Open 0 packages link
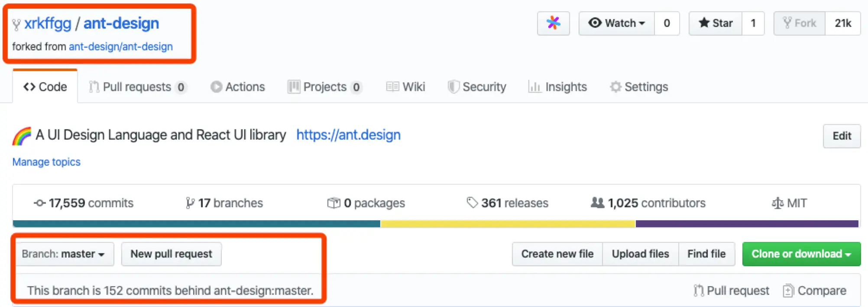 pos(366,203)
